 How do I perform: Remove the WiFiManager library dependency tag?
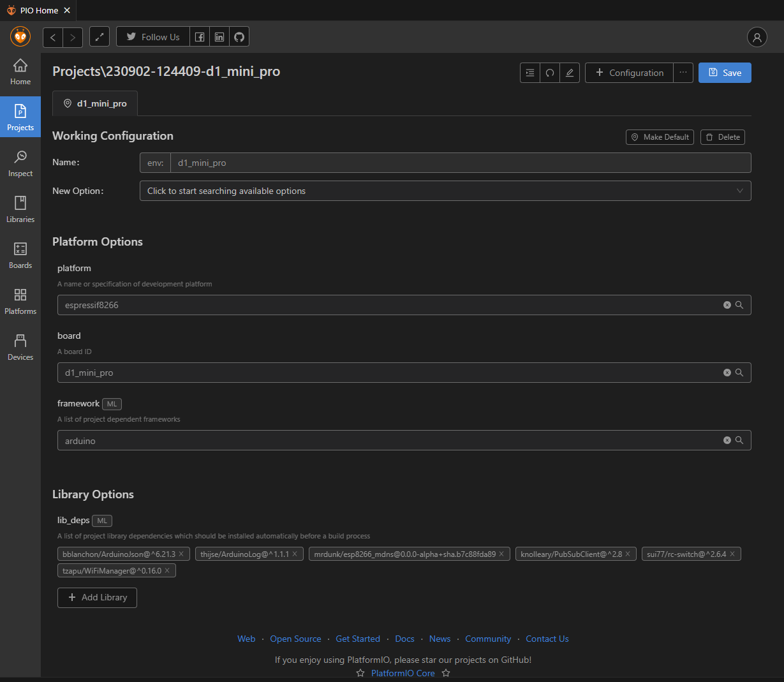167,570
